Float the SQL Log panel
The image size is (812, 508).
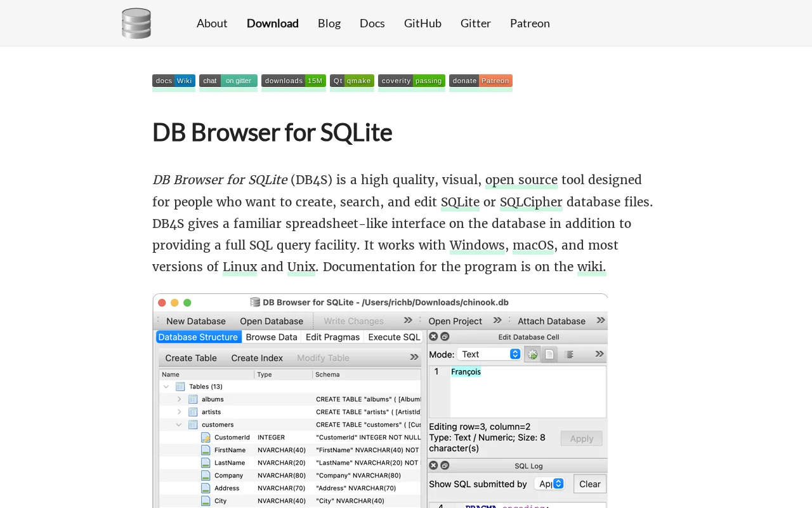[445, 465]
